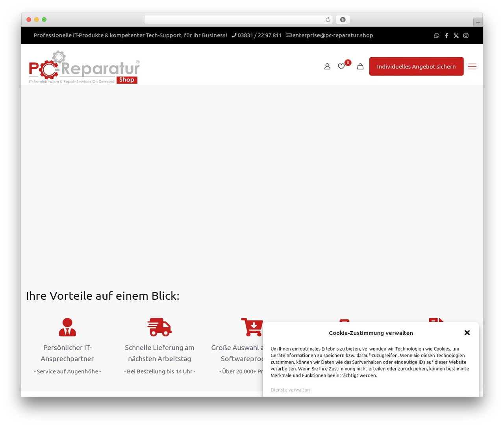Image resolution: width=504 pixels, height=427 pixels.
Task: Click the Professionelle IT-Produkte tagline text
Action: pyautogui.click(x=130, y=35)
